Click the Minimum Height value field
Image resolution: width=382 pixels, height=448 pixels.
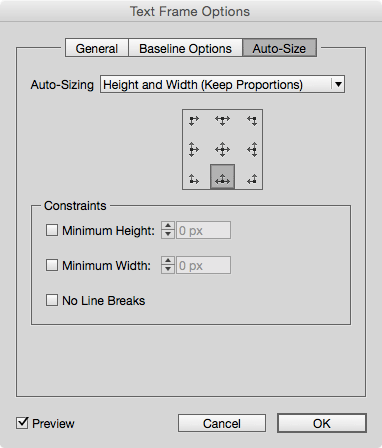pyautogui.click(x=203, y=230)
